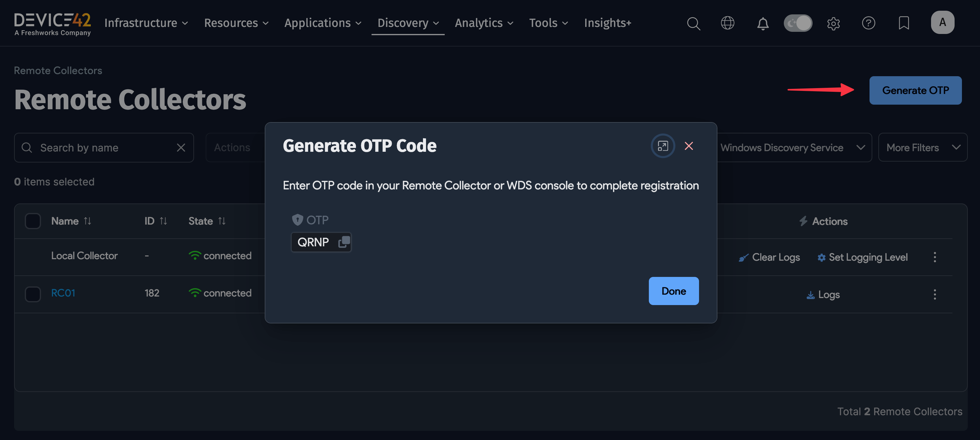Open the global search
Image resolution: width=980 pixels, height=440 pixels.
[694, 23]
